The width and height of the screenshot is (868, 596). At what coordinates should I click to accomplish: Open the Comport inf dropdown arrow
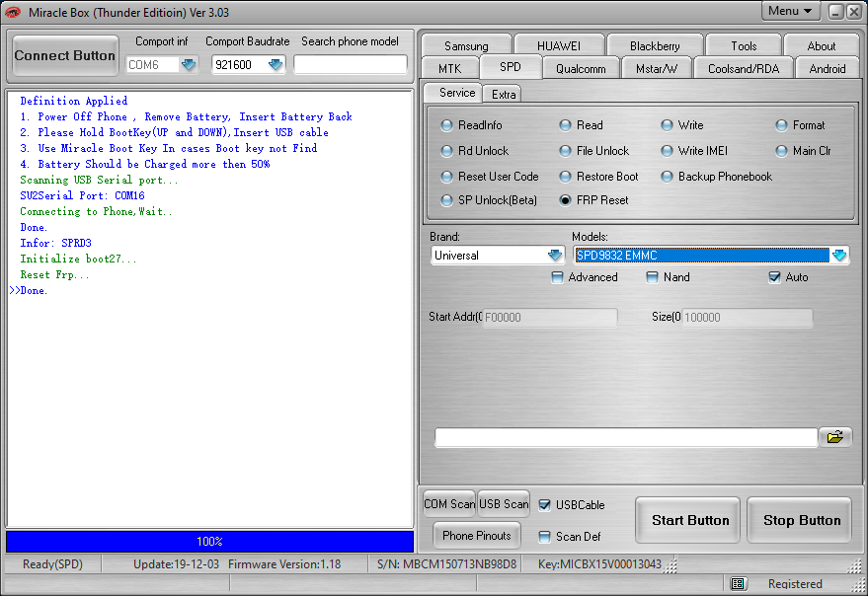tap(189, 65)
